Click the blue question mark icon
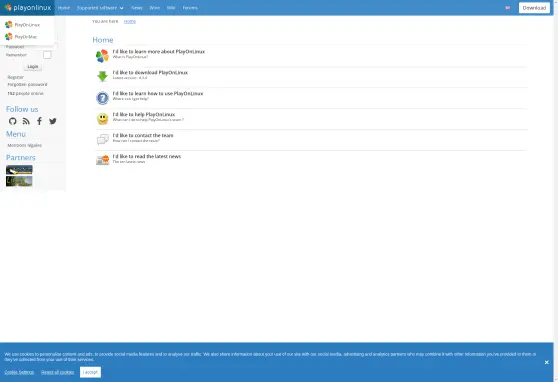Screen dimensions: 558x382 (x=102, y=98)
